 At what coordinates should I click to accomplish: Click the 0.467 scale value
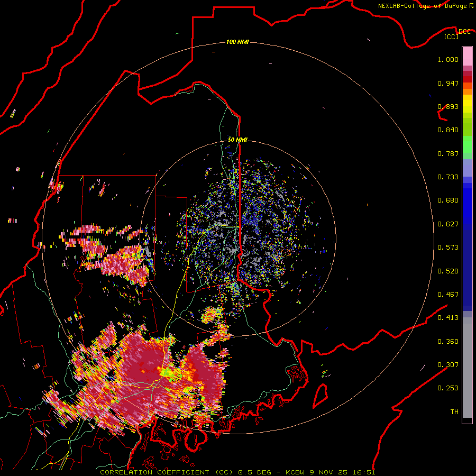[448, 295]
